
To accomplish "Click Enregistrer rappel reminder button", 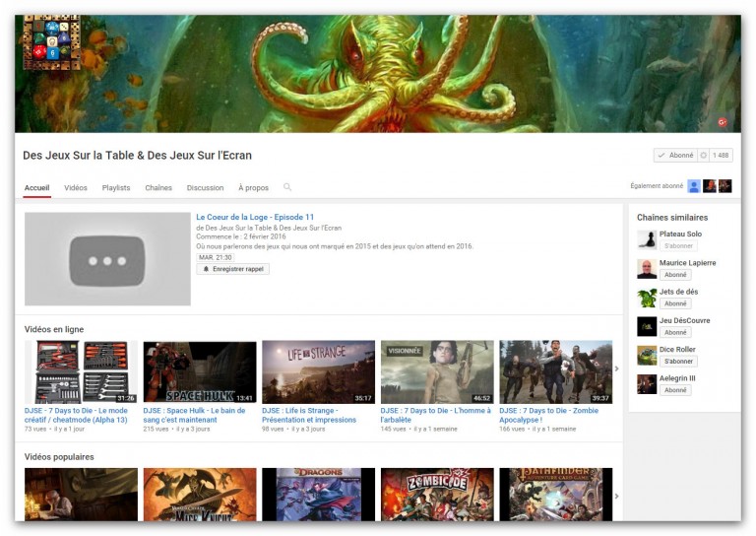I will [x=233, y=269].
